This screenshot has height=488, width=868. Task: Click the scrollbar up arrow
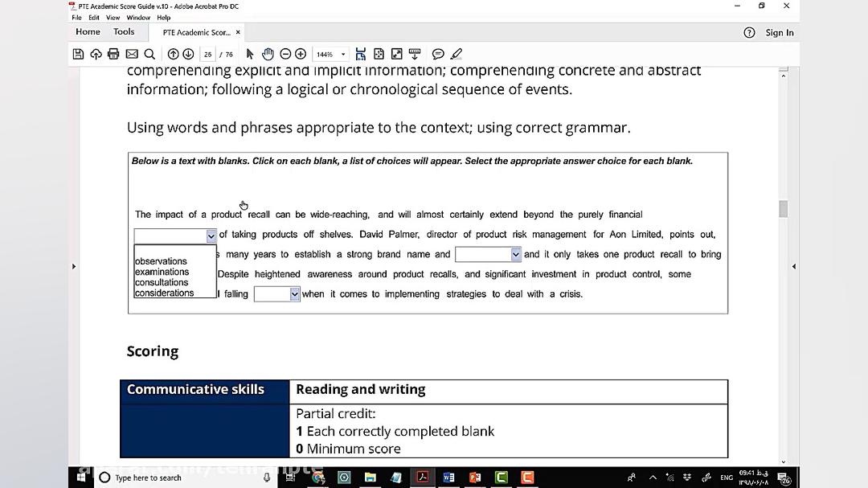coord(784,76)
